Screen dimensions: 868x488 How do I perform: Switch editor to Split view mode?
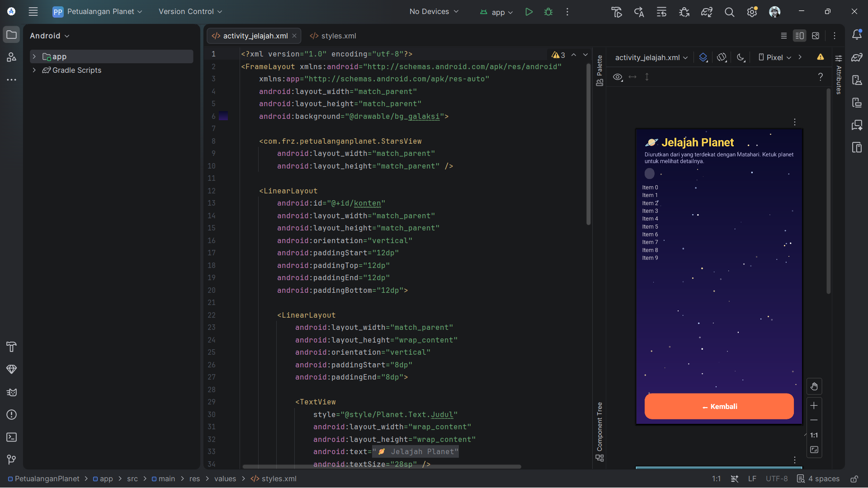tap(799, 36)
